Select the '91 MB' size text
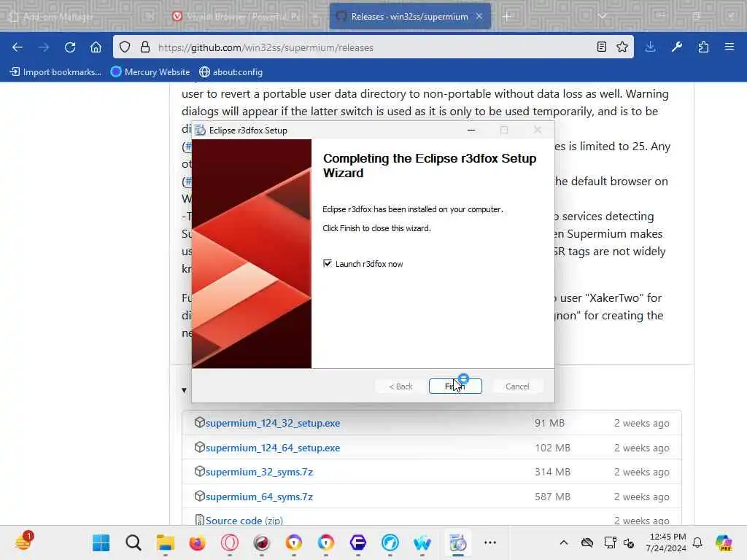Screen dimensions: 747x560 pos(549,423)
